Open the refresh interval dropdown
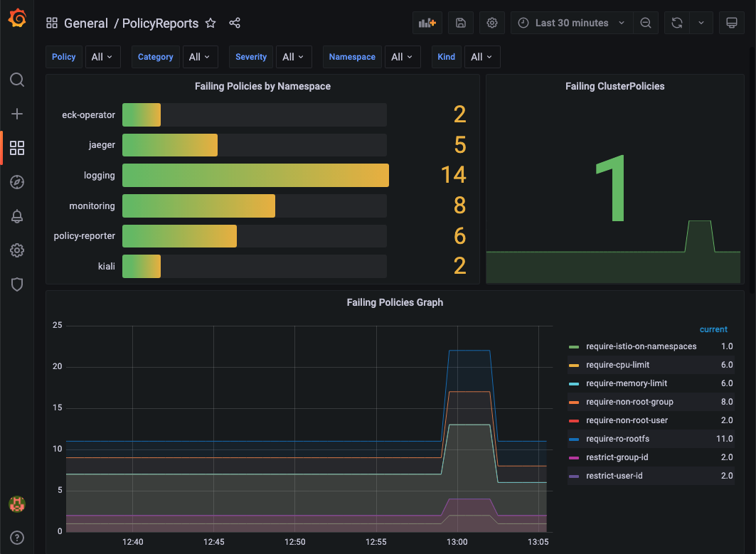 701,22
